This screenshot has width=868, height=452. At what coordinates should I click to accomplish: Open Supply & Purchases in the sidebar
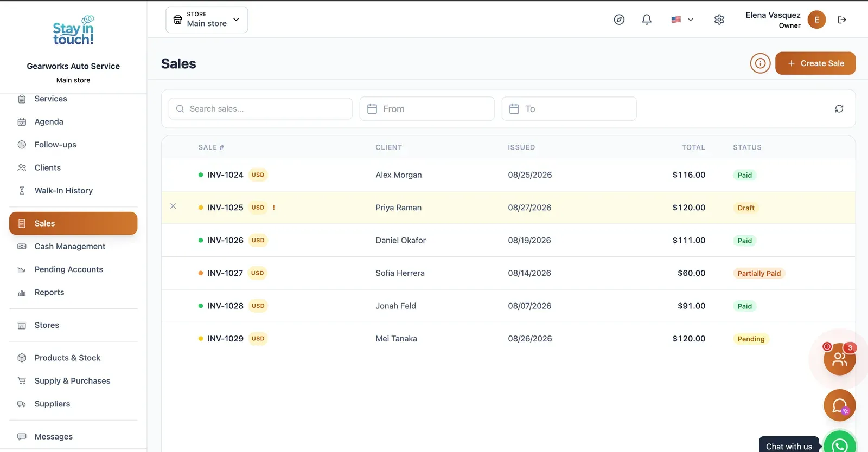73,381
